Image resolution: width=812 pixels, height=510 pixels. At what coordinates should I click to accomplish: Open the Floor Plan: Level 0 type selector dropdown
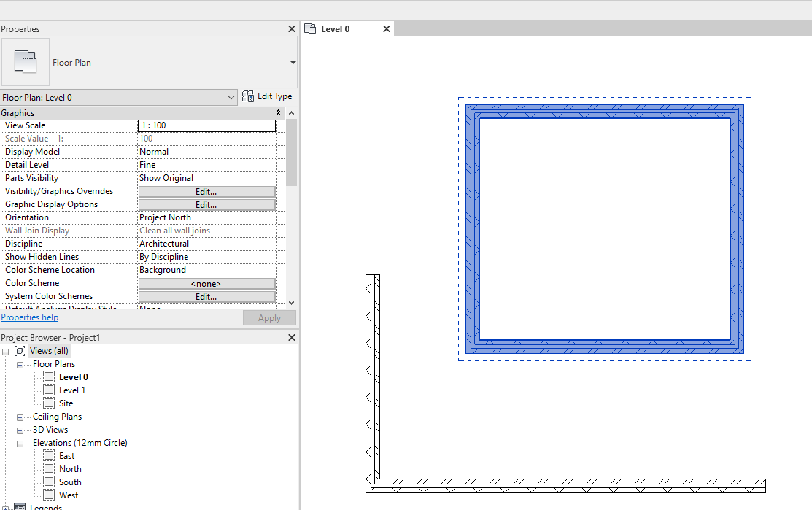tap(231, 97)
